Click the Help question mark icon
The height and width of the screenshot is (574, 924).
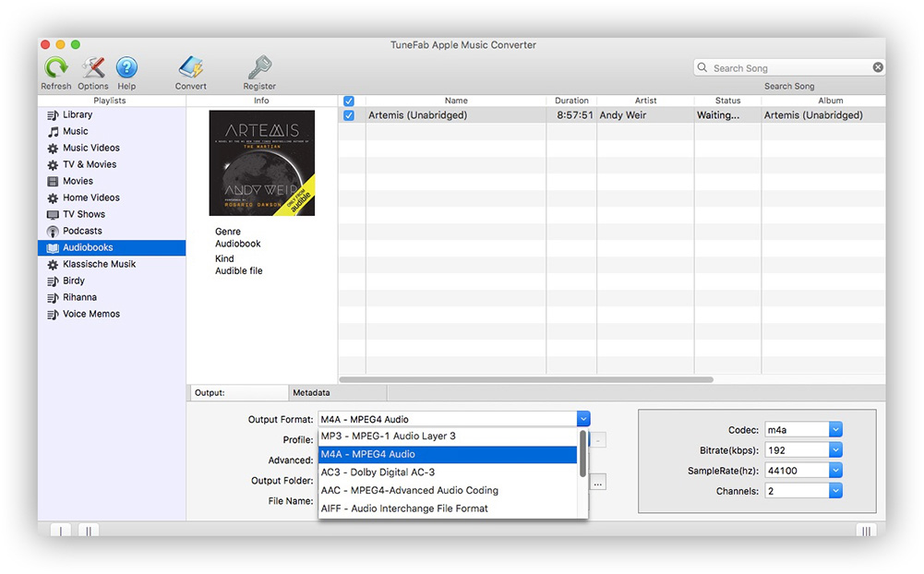click(126, 67)
